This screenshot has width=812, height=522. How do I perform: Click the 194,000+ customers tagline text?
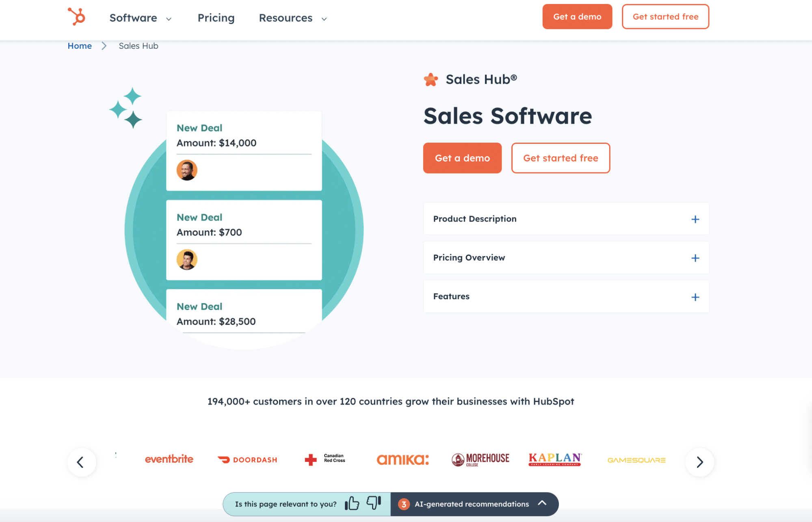tap(391, 402)
